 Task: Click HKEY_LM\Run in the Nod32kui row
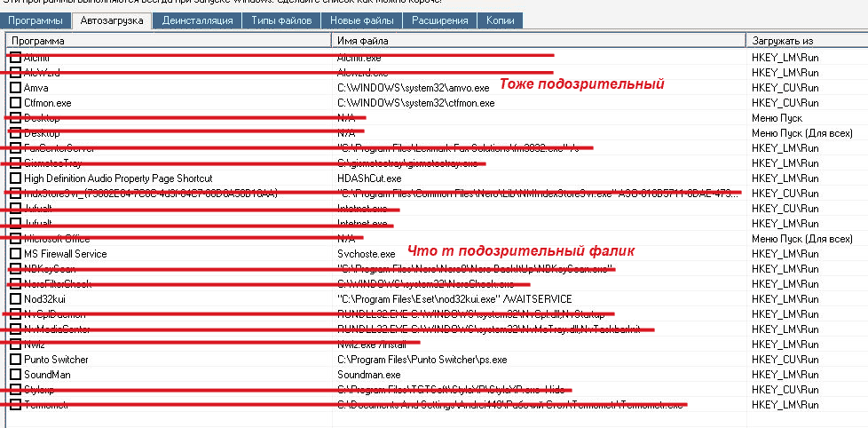point(785,299)
